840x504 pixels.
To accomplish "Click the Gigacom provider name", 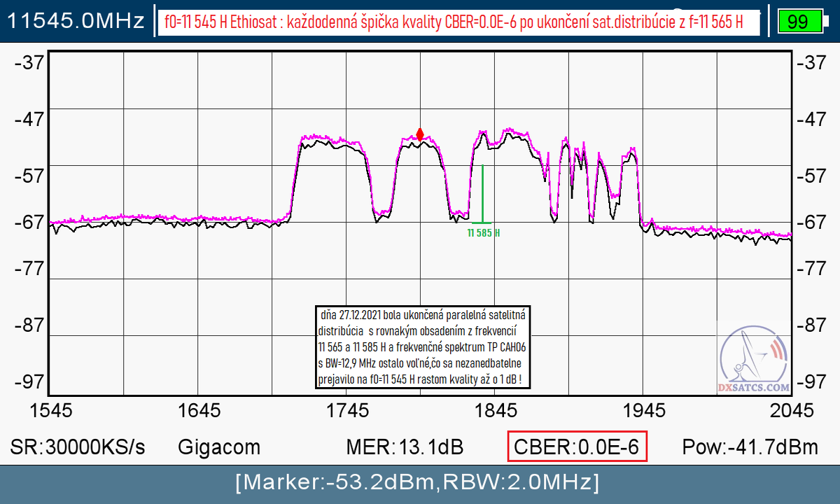I will tap(219, 447).
